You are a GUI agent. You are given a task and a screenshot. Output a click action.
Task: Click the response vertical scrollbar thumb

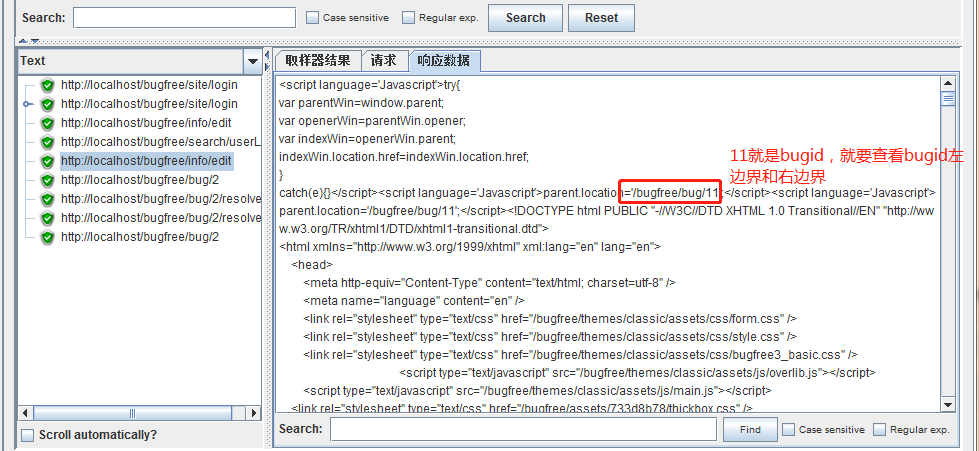coord(948,99)
